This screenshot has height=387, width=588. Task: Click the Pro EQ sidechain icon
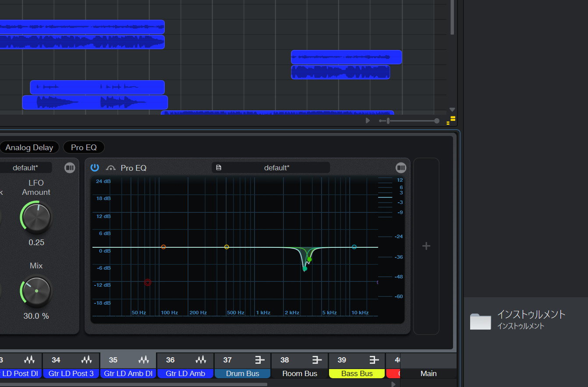(111, 168)
